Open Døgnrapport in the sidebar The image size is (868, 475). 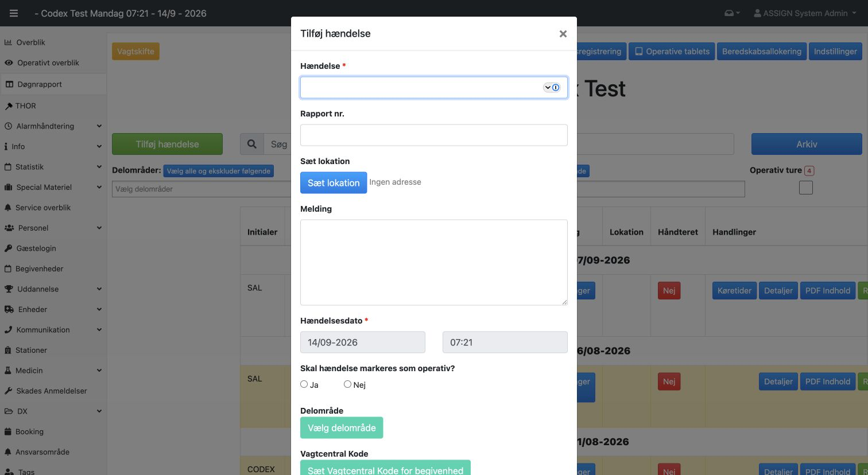pyautogui.click(x=53, y=84)
